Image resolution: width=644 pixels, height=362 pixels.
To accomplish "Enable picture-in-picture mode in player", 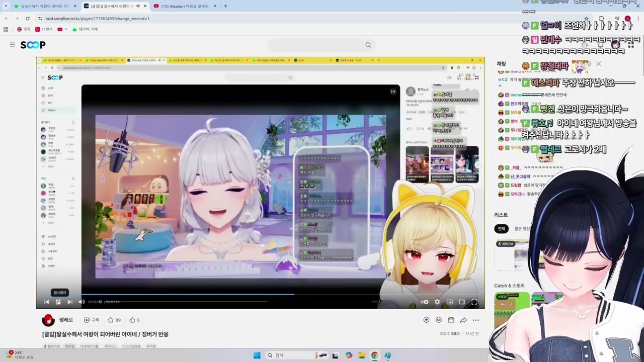I will [449, 302].
